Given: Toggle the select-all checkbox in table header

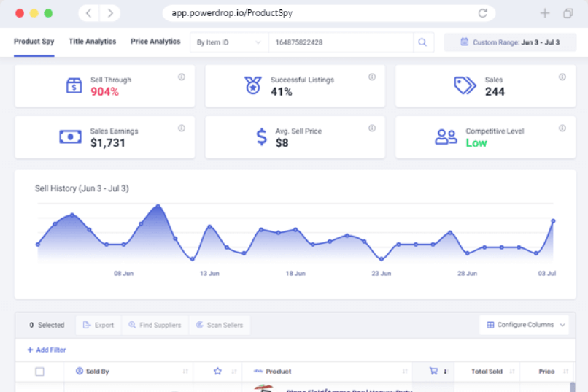Looking at the screenshot, I should tap(39, 372).
